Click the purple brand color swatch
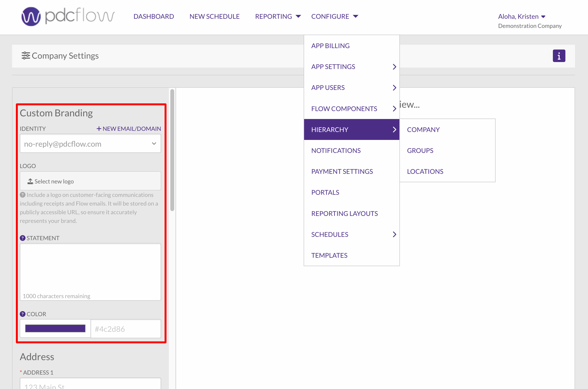588x389 pixels. tap(55, 328)
